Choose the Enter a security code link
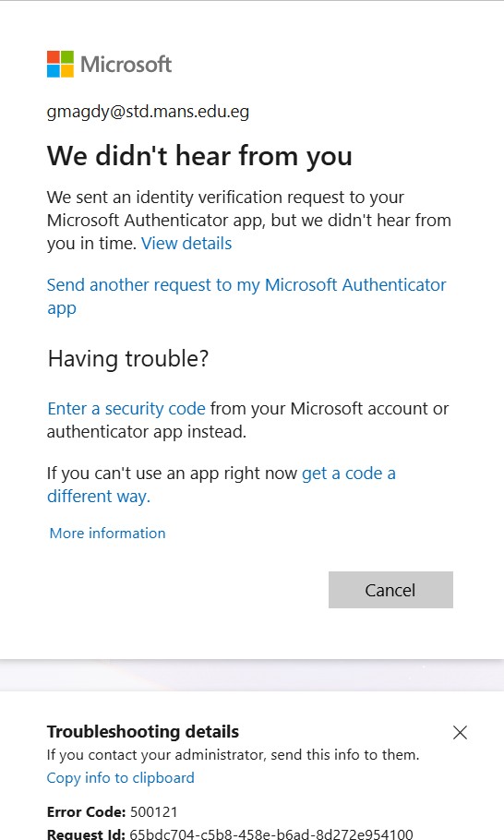This screenshot has height=840, width=504. pos(126,409)
